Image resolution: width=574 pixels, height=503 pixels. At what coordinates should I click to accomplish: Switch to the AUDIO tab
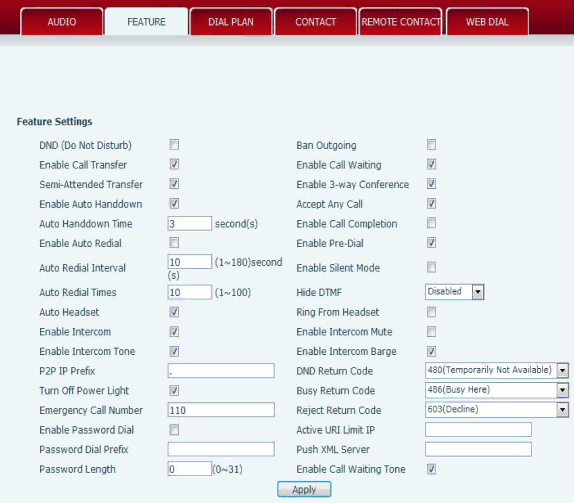click(62, 22)
